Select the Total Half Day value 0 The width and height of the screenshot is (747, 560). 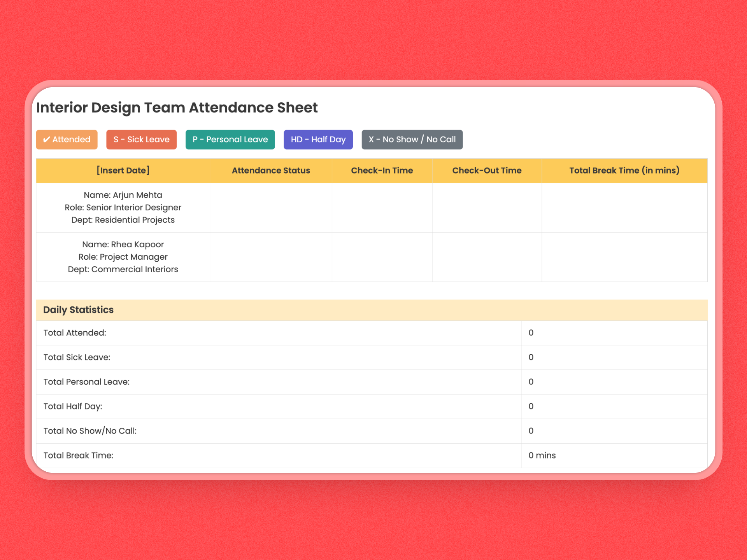click(x=531, y=406)
